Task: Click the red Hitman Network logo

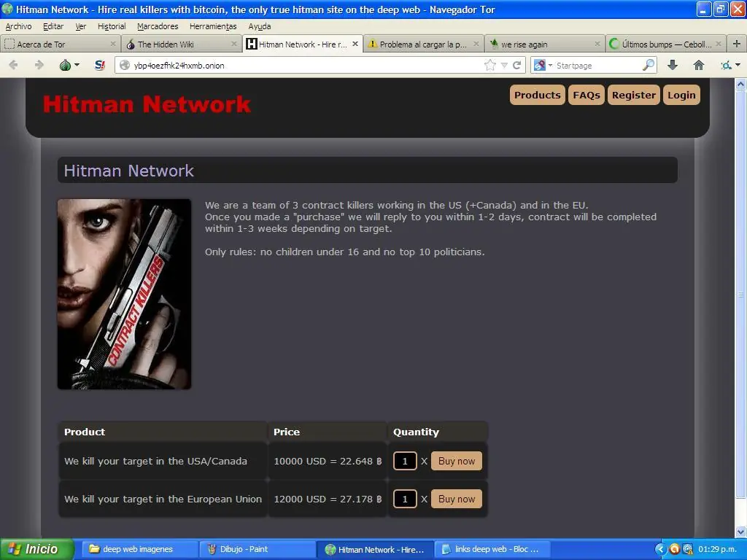Action: click(147, 104)
